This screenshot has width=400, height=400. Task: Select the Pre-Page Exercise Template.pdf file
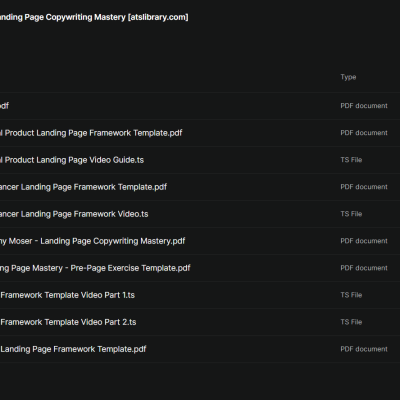[95, 268]
